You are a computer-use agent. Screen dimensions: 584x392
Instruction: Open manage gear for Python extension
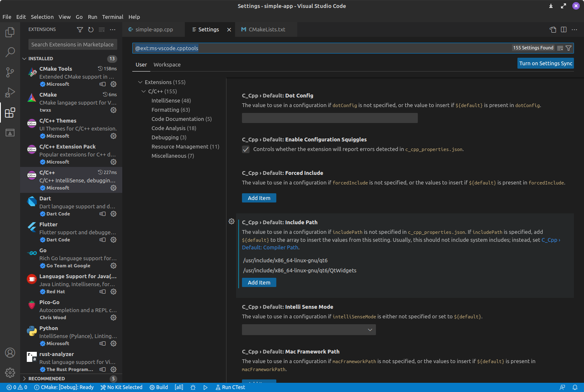pos(113,343)
